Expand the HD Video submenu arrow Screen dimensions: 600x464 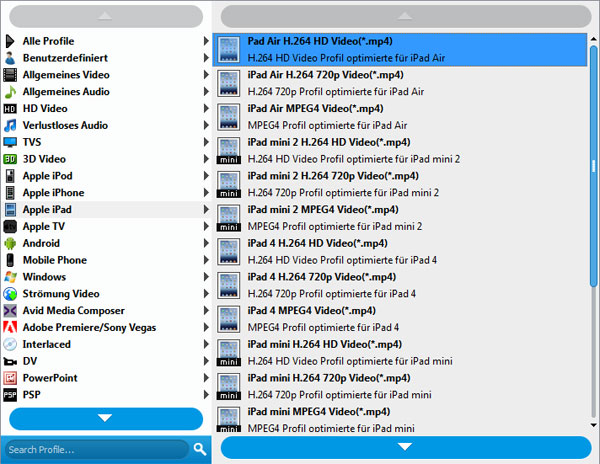point(206,108)
